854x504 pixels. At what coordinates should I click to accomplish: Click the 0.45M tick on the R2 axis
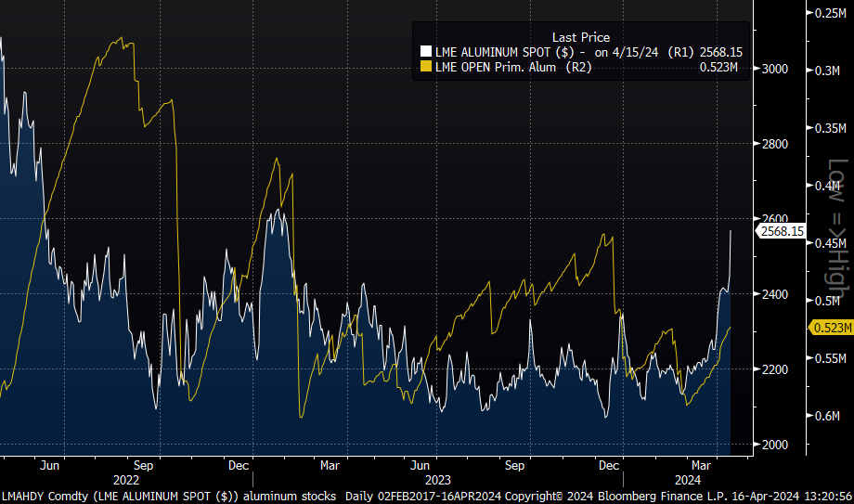[x=831, y=243]
